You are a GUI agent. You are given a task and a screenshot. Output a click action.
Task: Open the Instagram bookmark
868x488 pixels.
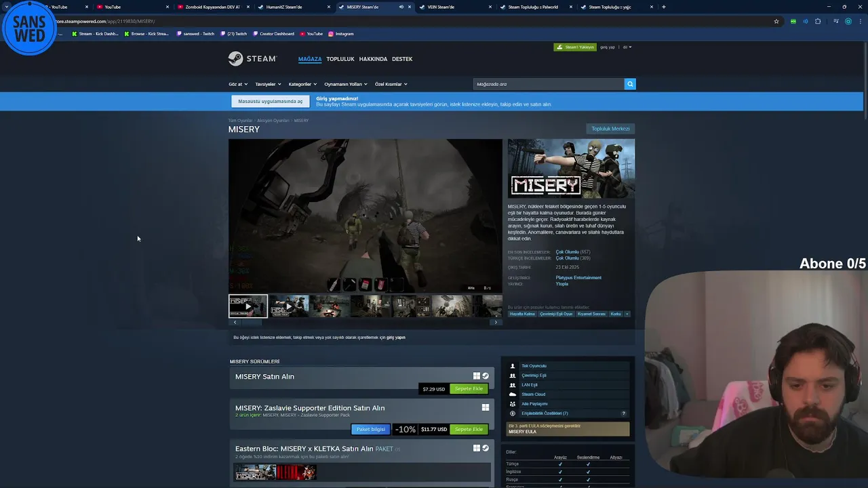point(341,33)
